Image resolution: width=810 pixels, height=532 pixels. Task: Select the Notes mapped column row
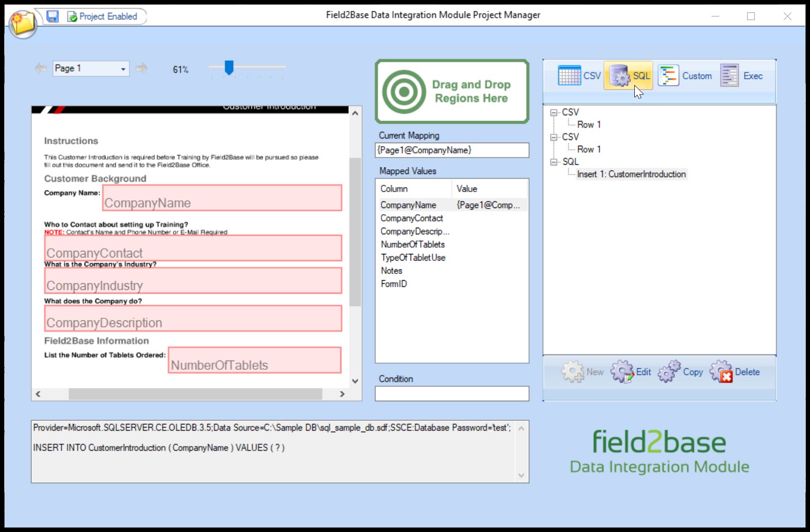[452, 271]
